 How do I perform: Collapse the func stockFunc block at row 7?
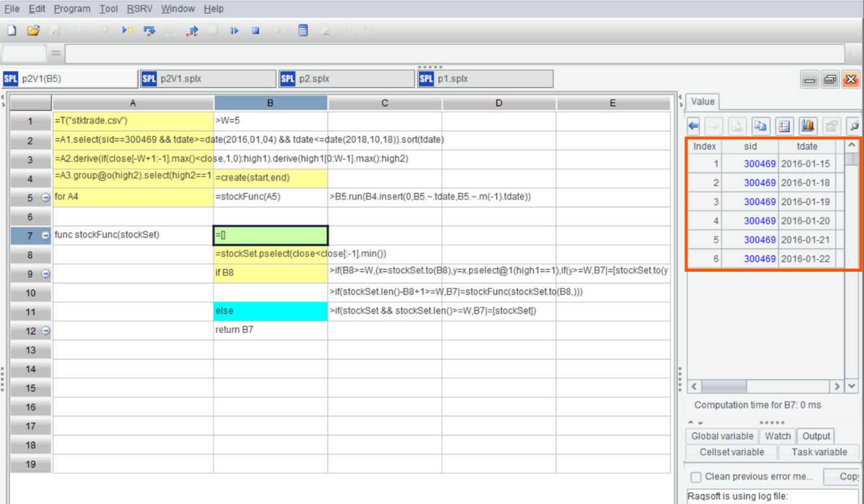tap(46, 235)
